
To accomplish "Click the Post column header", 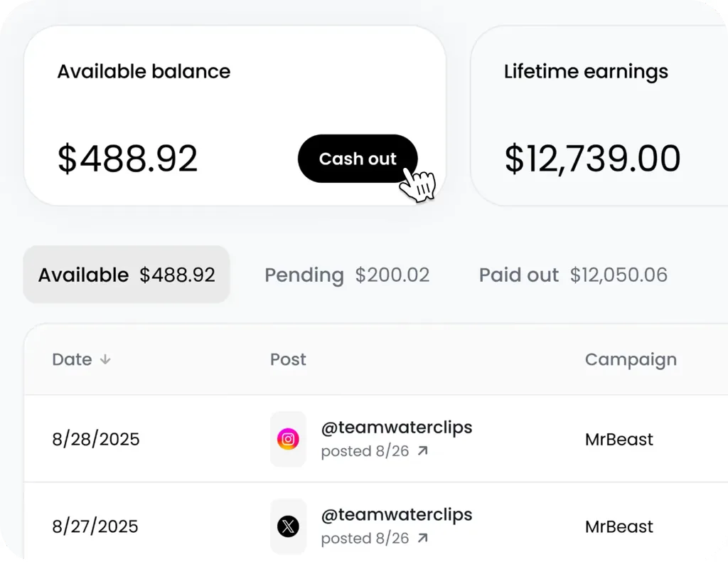I will [288, 360].
